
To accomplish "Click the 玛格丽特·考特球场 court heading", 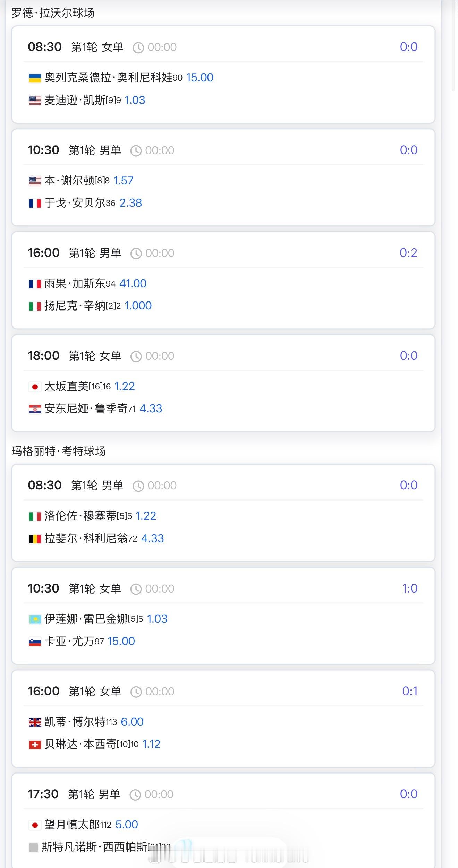I will tap(58, 451).
